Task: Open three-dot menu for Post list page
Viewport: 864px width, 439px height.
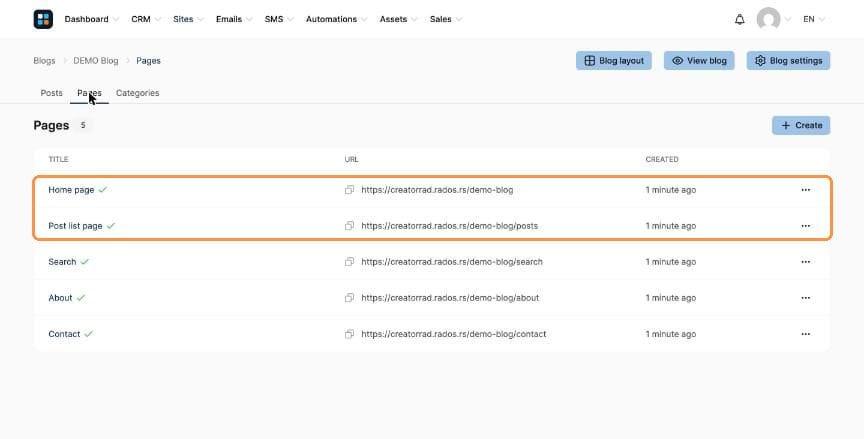Action: [x=806, y=226]
